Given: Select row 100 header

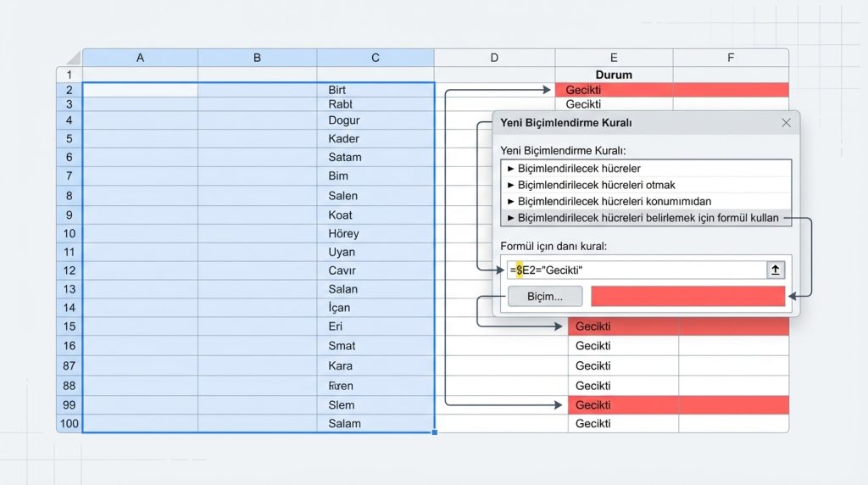Looking at the screenshot, I should (x=70, y=424).
